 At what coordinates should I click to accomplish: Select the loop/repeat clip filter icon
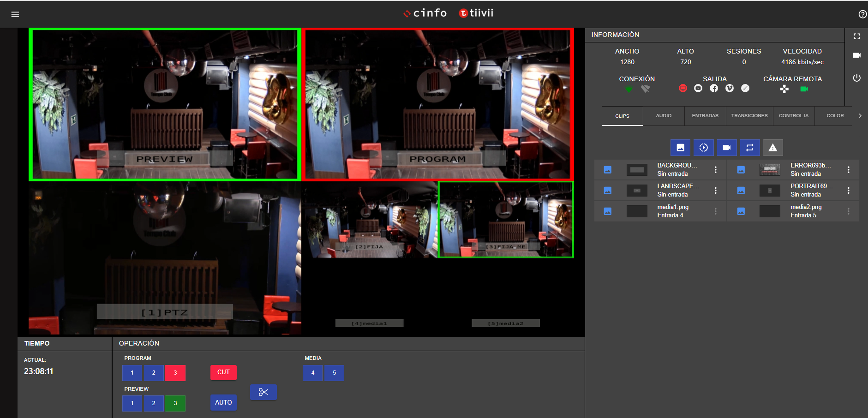[749, 148]
